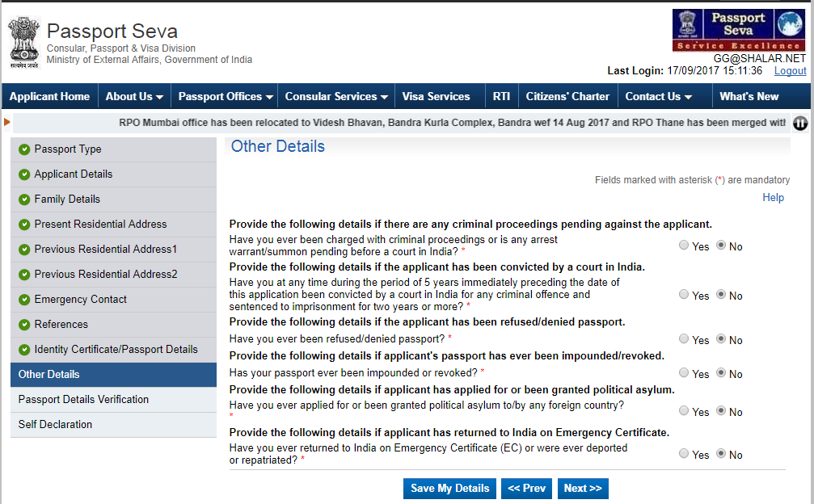Open the Citizens' Charter menu item
This screenshot has height=504, width=814.
point(567,95)
